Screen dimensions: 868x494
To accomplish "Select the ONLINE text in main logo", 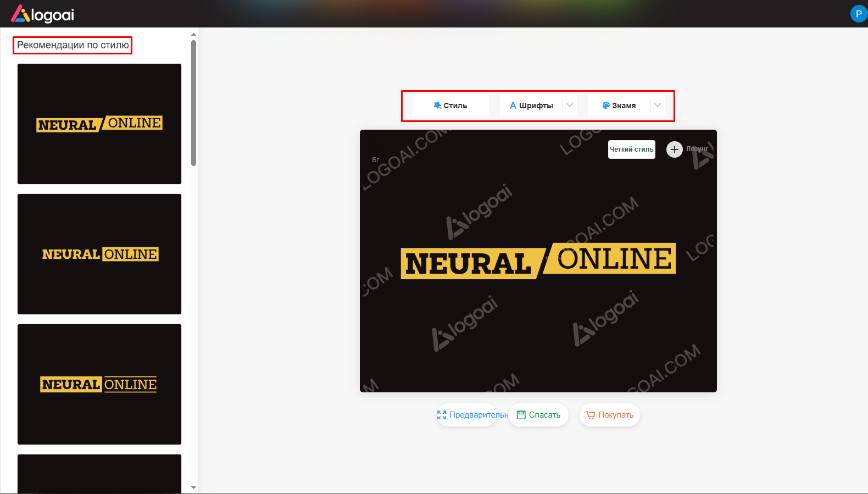I will [615, 258].
